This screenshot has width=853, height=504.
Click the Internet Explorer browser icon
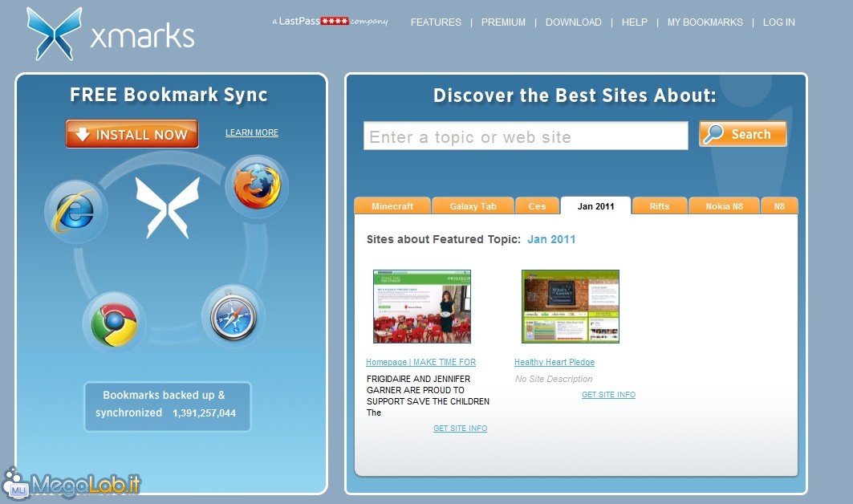pos(75,210)
